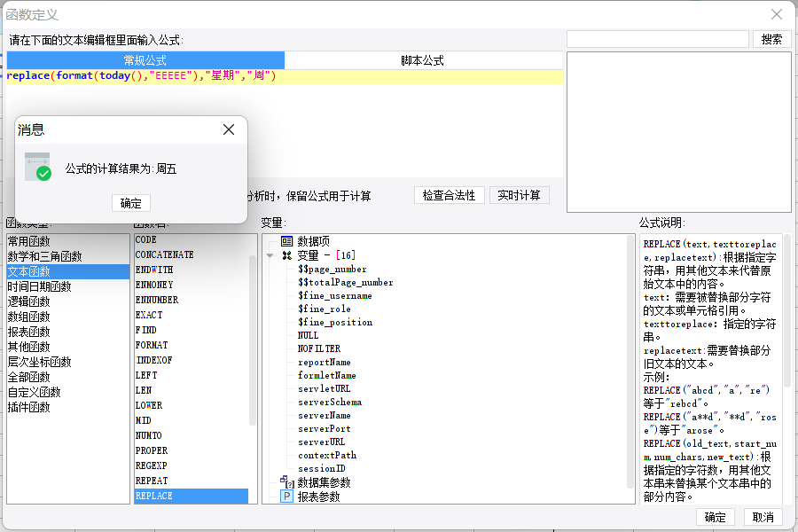Click 确定 in the 函数定义 dialog
This screenshot has height=532, width=798.
(x=715, y=517)
